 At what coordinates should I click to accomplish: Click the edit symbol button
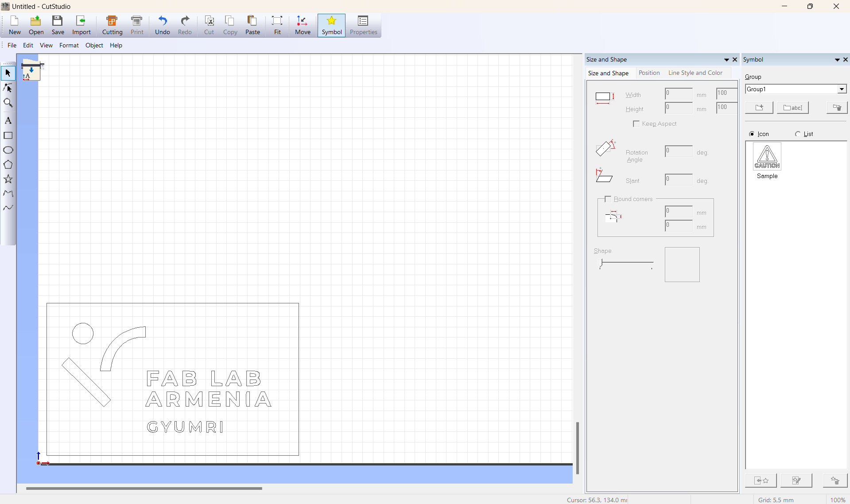(796, 481)
